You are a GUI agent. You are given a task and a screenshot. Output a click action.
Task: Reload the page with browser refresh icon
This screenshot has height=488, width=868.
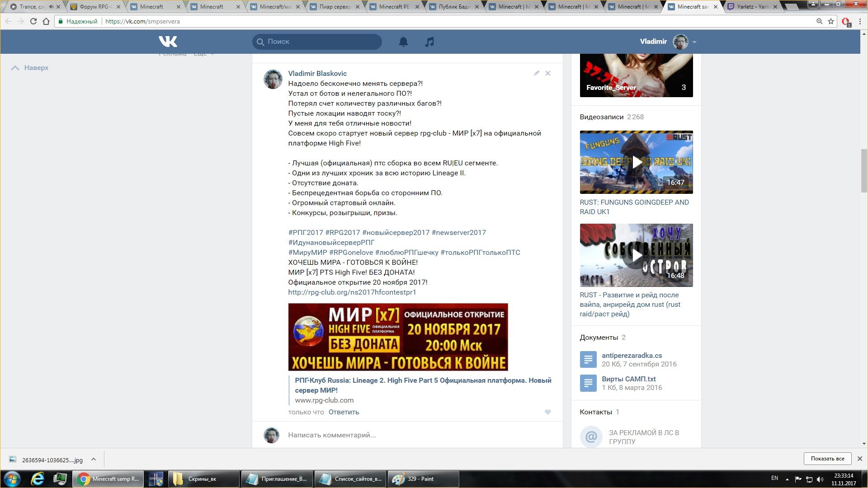tap(33, 21)
